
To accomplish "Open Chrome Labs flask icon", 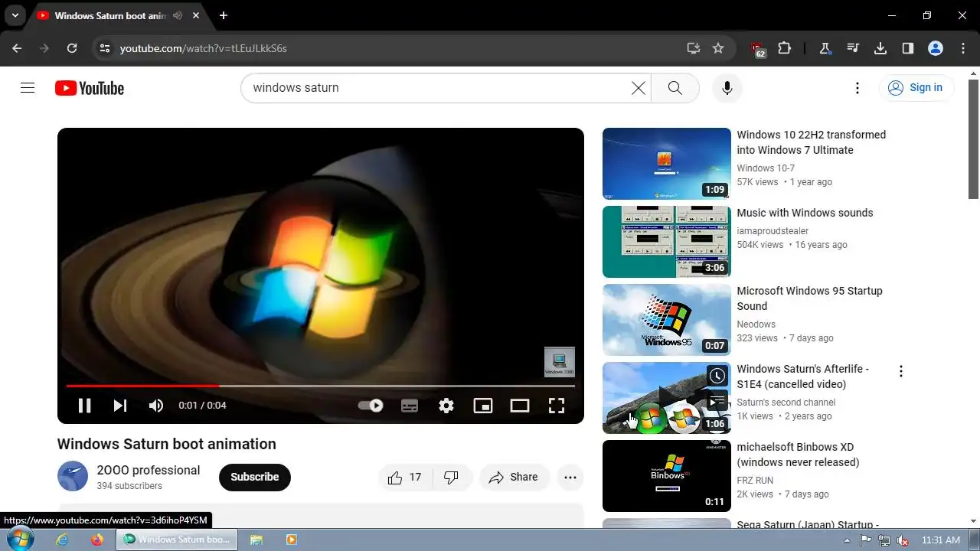I will pos(825,48).
